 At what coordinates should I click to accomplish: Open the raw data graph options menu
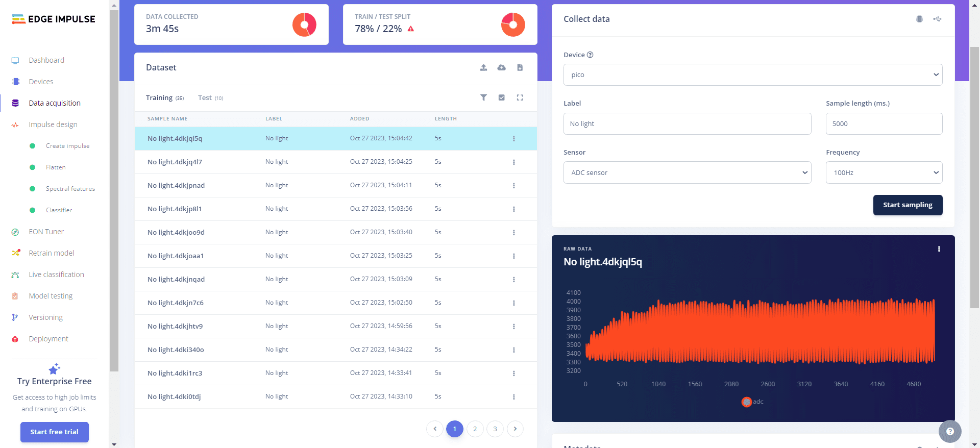[939, 249]
